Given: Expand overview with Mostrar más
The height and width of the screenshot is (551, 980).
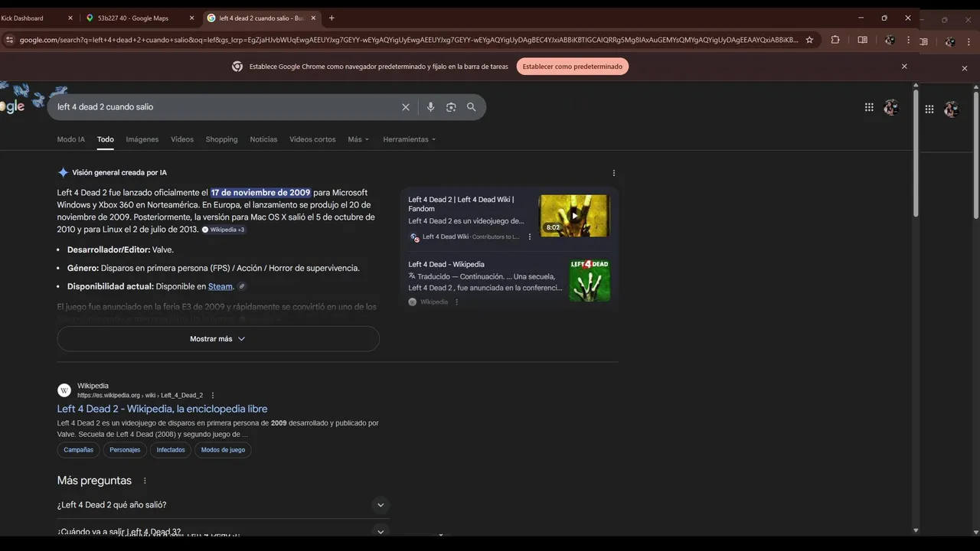Looking at the screenshot, I should 218,339.
